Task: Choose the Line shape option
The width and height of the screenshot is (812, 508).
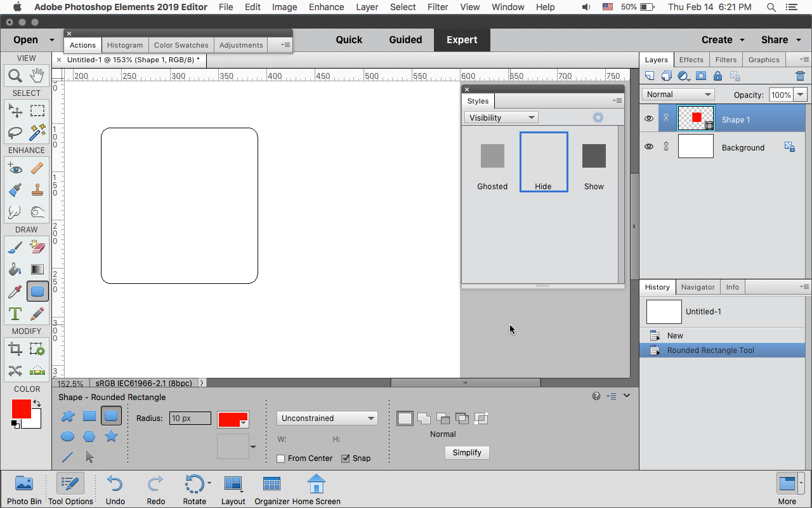Action: [x=68, y=457]
